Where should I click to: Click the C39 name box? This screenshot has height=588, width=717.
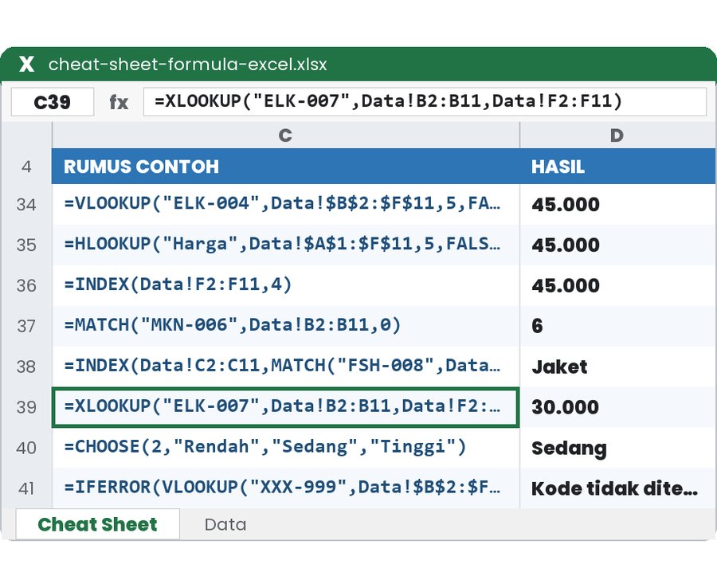(53, 102)
